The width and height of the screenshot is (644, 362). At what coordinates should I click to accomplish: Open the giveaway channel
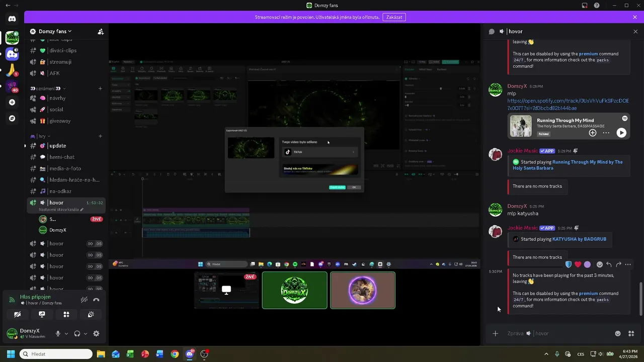(x=66, y=121)
